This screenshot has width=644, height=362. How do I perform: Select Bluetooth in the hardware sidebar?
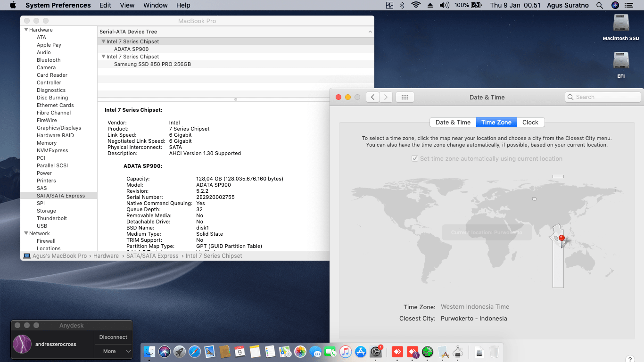pos(49,60)
